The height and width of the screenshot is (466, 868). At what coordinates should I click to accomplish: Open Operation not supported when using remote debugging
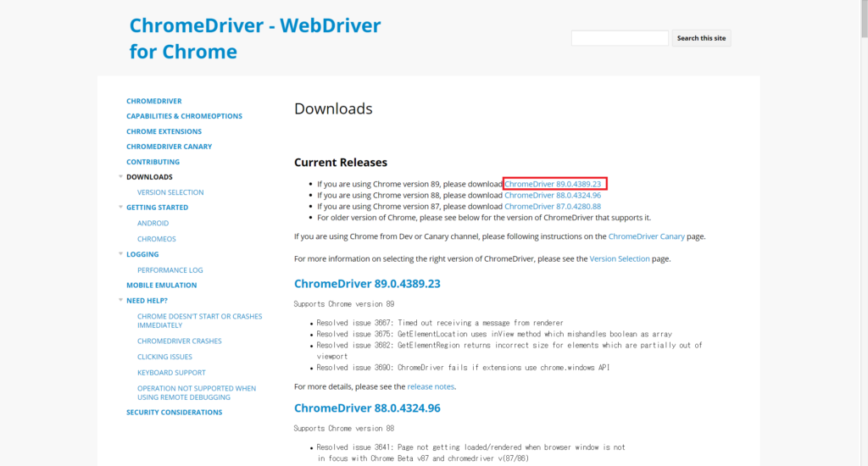click(197, 393)
